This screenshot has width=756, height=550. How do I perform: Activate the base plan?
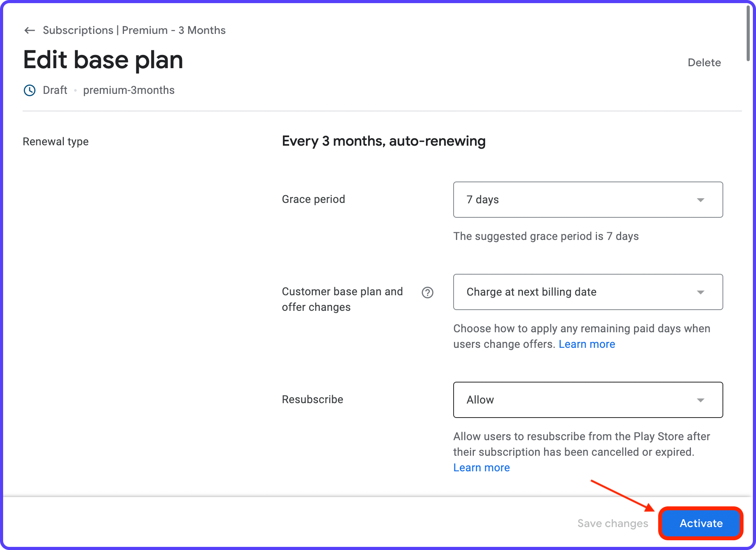pos(700,524)
